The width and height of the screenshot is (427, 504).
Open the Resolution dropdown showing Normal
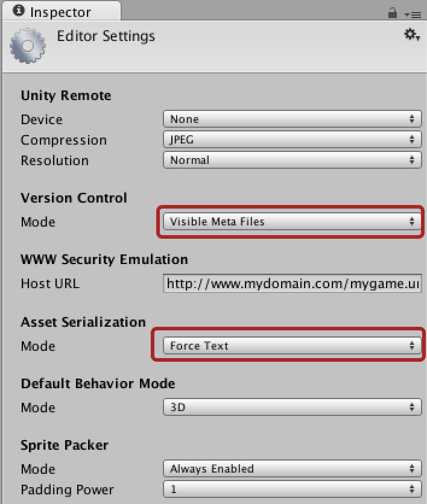pos(293,160)
